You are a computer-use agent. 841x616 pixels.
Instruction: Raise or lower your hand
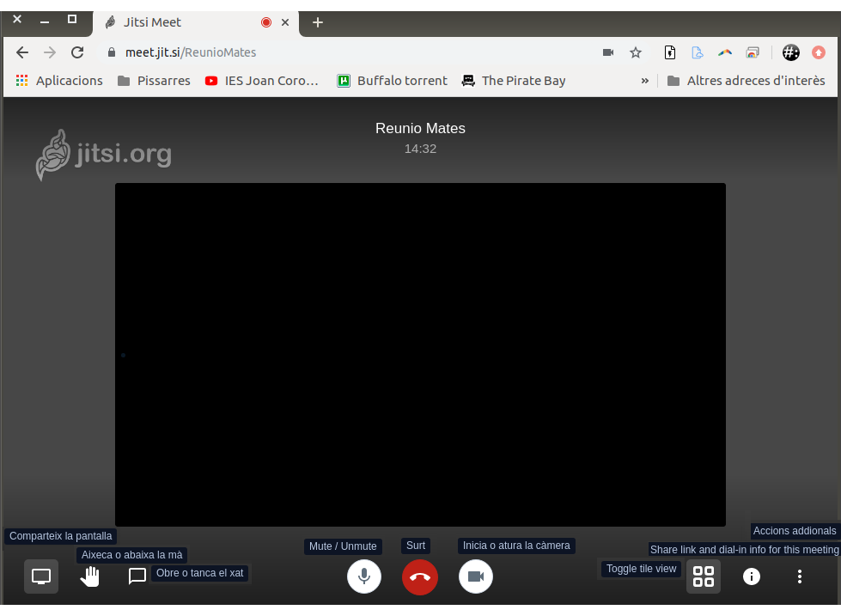click(x=89, y=576)
